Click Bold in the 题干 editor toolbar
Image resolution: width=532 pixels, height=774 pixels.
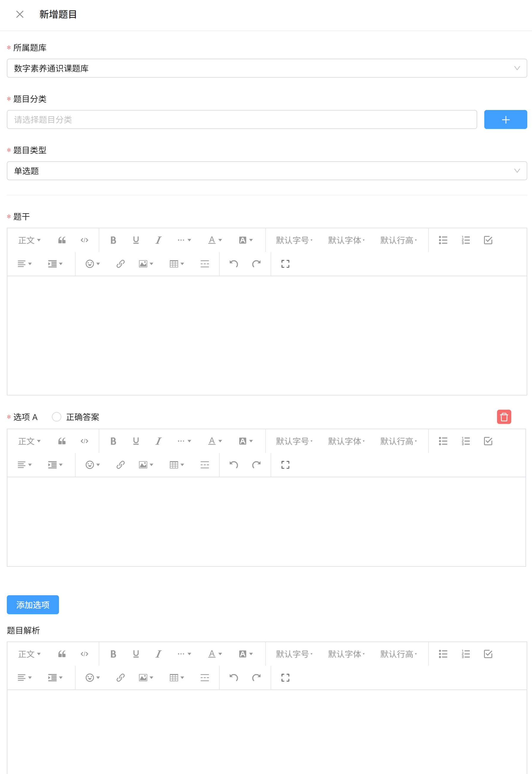pos(113,240)
